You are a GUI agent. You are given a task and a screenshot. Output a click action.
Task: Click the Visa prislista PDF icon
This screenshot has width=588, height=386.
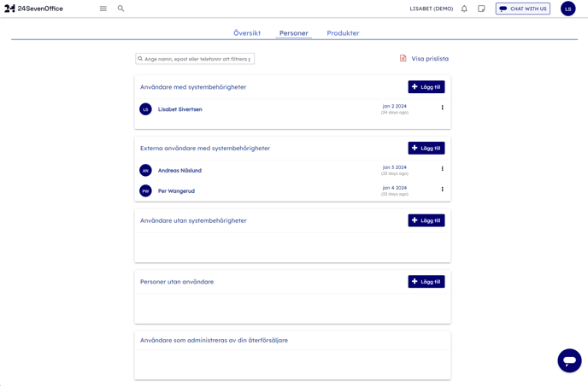pyautogui.click(x=403, y=59)
